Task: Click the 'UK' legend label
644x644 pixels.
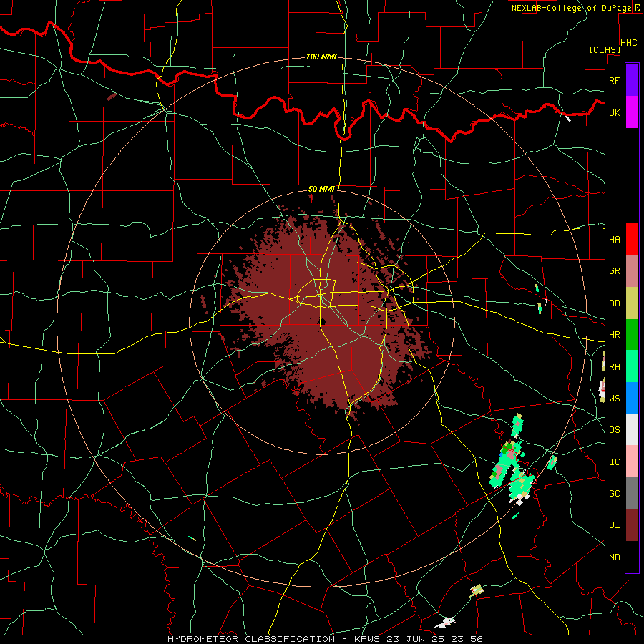Action: pyautogui.click(x=614, y=112)
